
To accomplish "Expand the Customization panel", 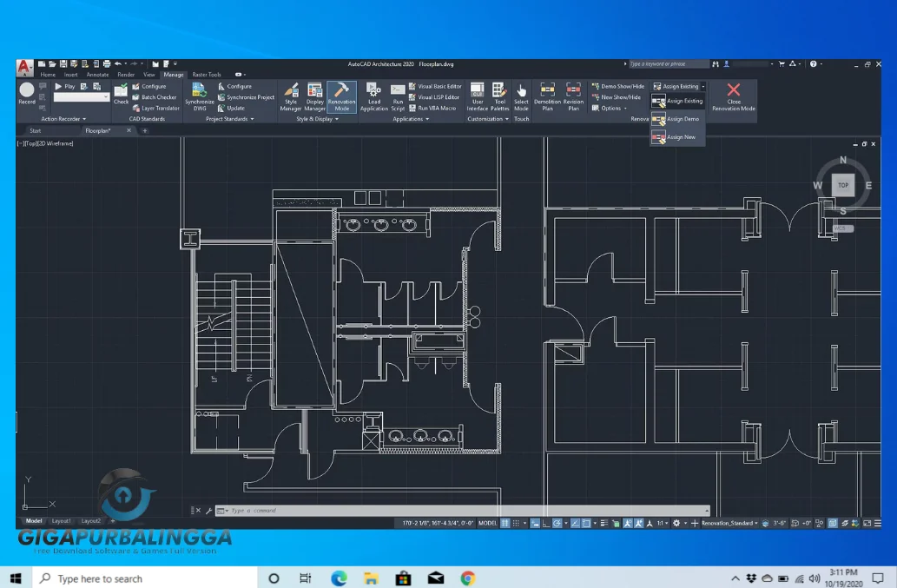I will pos(488,119).
